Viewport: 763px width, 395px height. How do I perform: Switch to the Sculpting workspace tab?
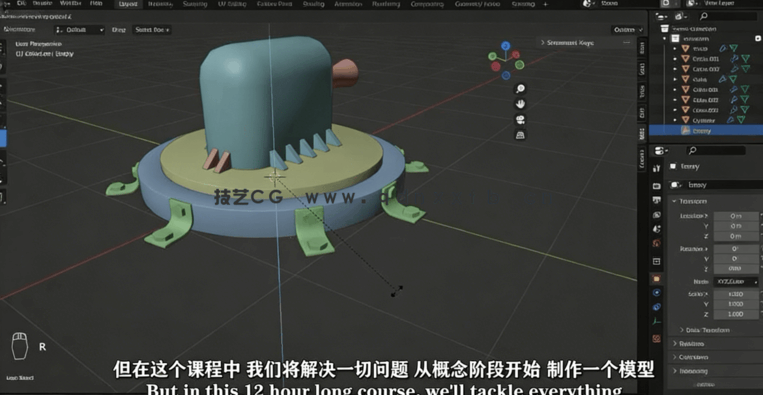tap(195, 4)
